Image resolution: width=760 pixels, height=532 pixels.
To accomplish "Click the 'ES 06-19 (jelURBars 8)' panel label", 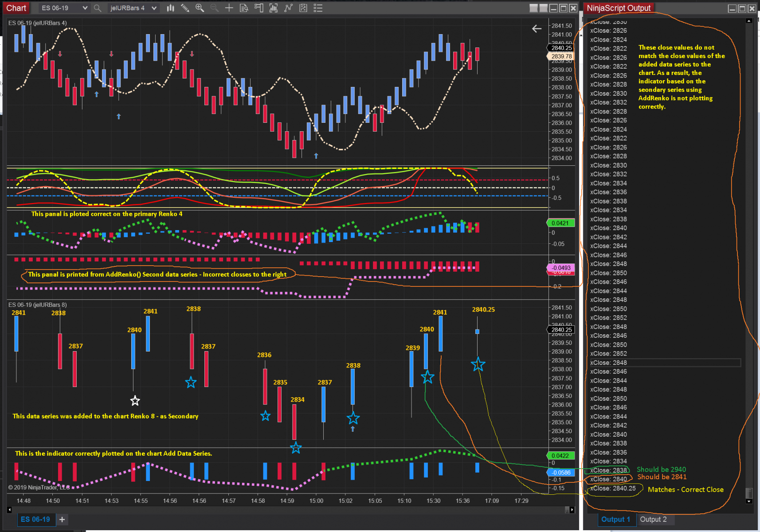I will pos(38,305).
